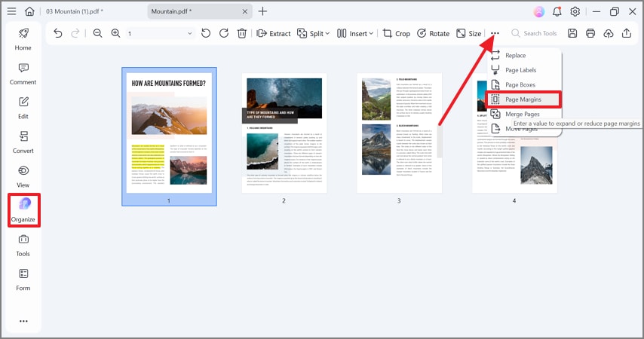
Task: Select page 2 thumbnail
Action: [x=284, y=133]
